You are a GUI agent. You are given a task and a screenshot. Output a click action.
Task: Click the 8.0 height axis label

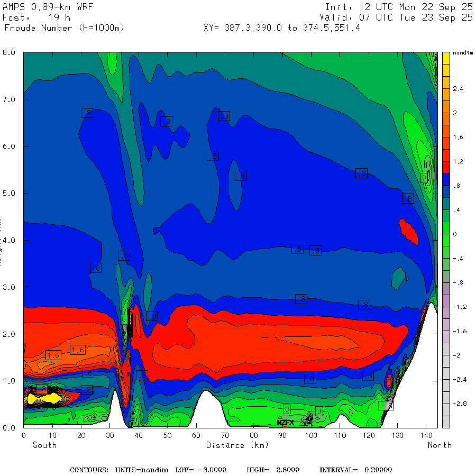9,52
